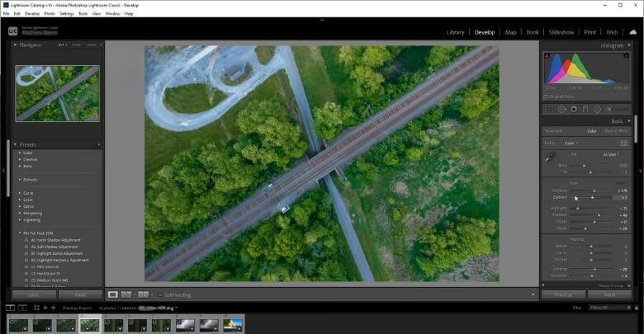
Task: Select the first filmstrip thumbnail
Action: pos(18,325)
